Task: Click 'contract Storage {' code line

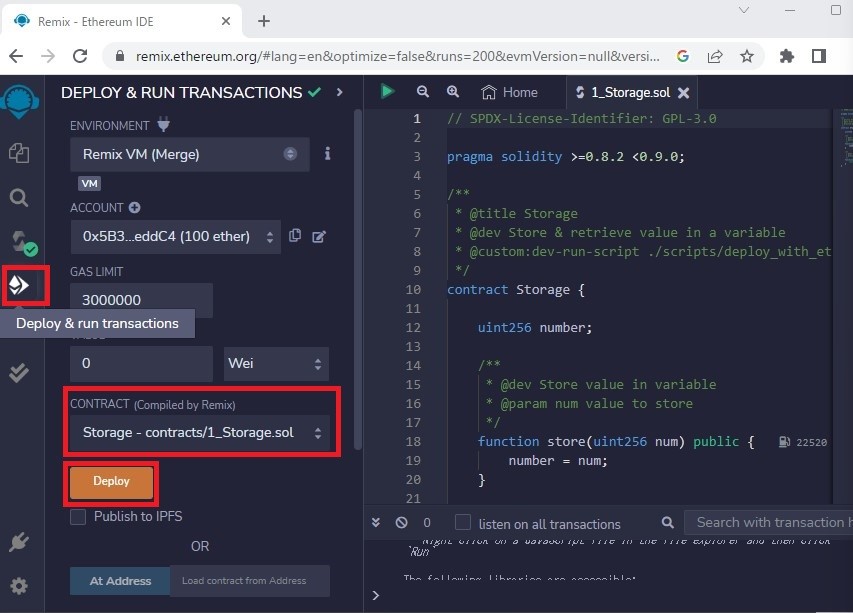Action: [x=516, y=289]
